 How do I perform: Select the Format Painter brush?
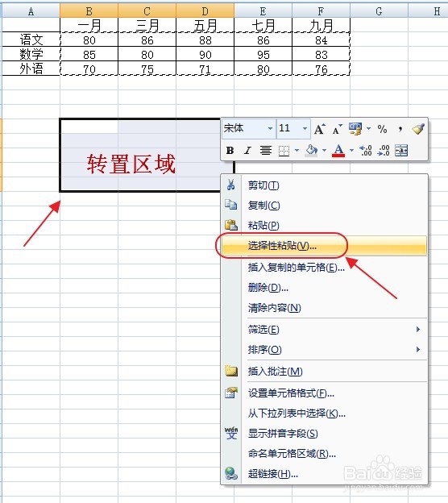coord(418,129)
